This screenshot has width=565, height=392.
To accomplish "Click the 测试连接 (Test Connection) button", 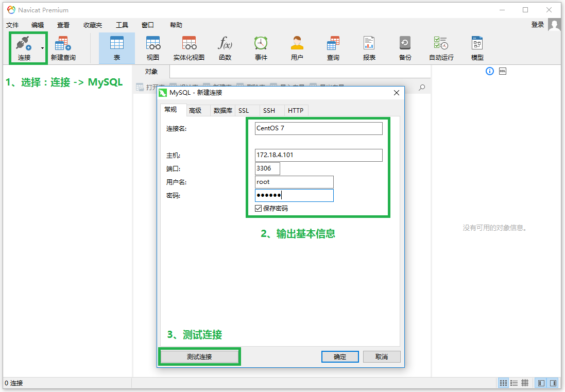I will pos(199,356).
